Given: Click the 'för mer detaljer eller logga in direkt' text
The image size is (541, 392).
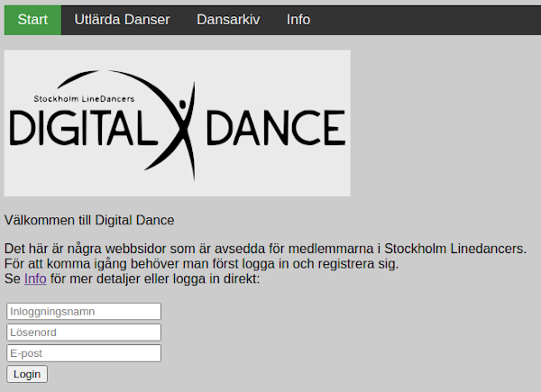Looking at the screenshot, I should tap(154, 278).
